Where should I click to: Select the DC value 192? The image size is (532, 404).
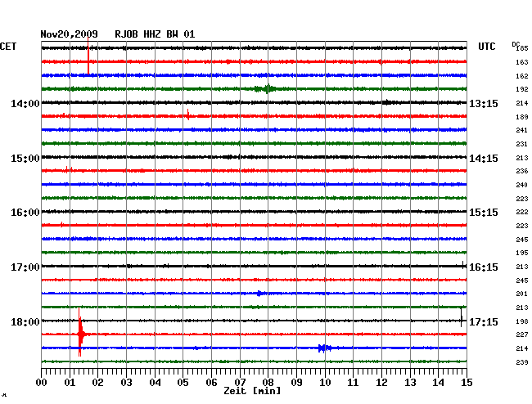(x=522, y=89)
